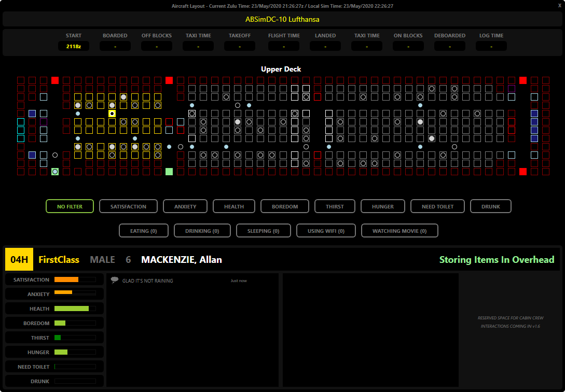Click the START time value 2118z
Screen dimensions: 565x392
tap(74, 47)
